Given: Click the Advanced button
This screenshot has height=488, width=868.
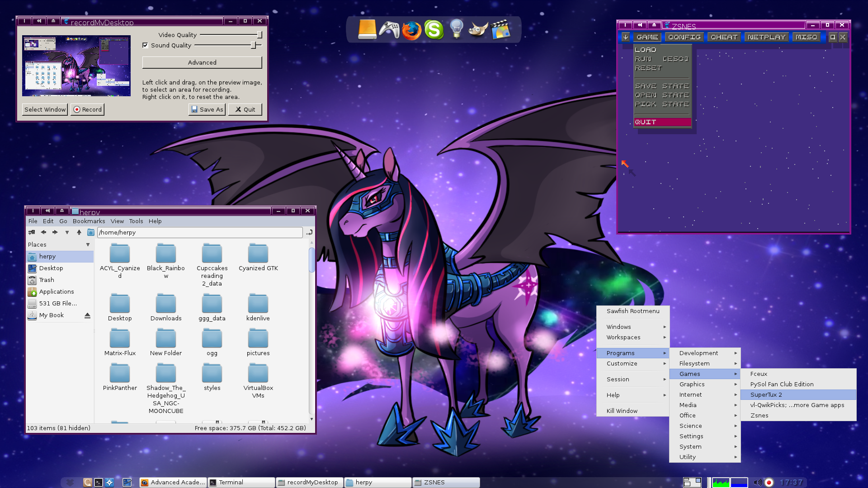Looking at the screenshot, I should [202, 63].
